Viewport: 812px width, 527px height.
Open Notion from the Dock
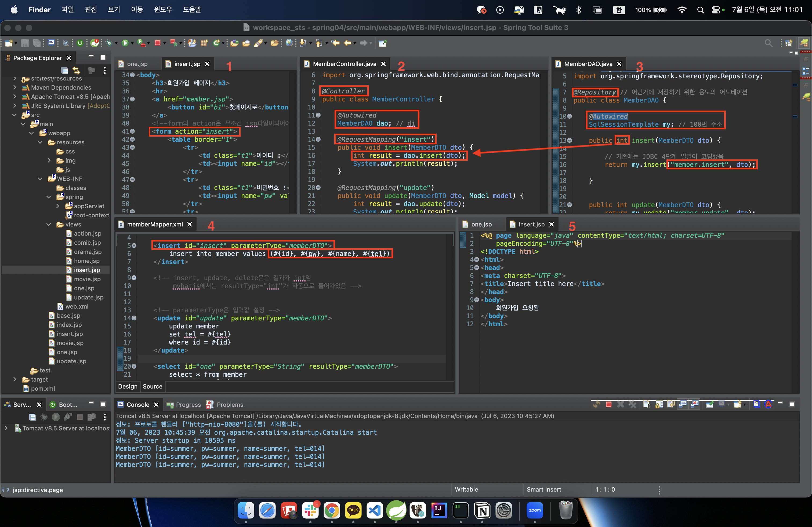click(x=482, y=510)
